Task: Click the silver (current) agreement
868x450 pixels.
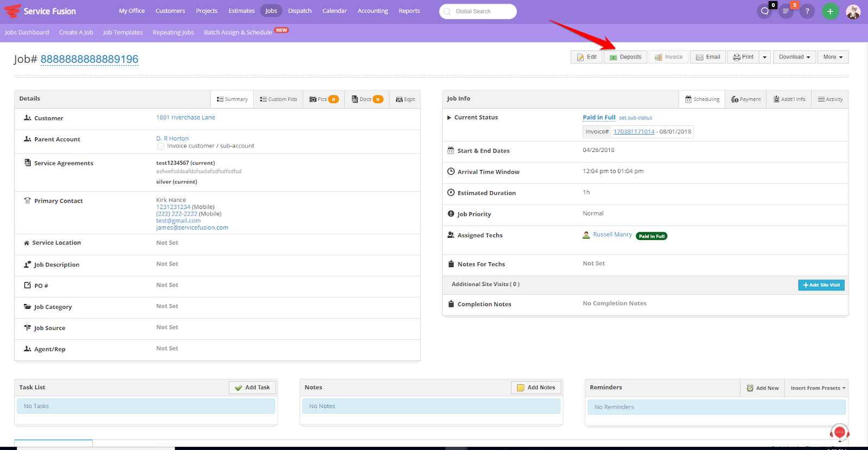Action: click(177, 182)
